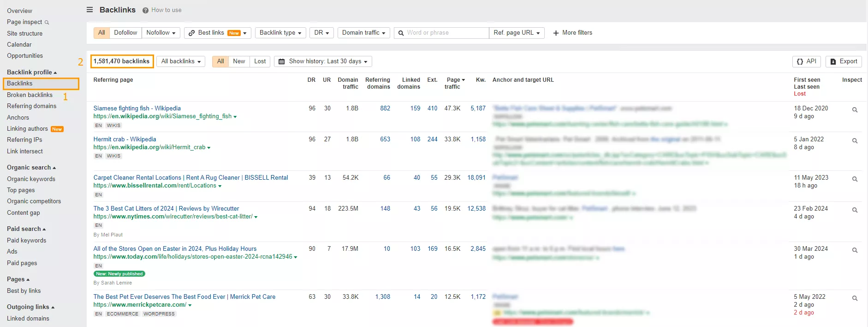Expand URL menu for merrickpetcare.com
This screenshot has width=868, height=327.
point(190,305)
